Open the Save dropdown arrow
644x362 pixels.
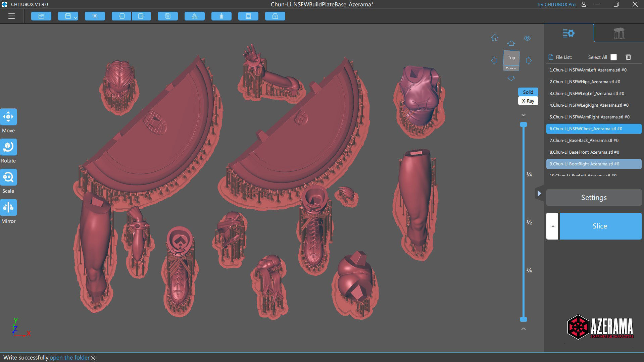(x=76, y=17)
